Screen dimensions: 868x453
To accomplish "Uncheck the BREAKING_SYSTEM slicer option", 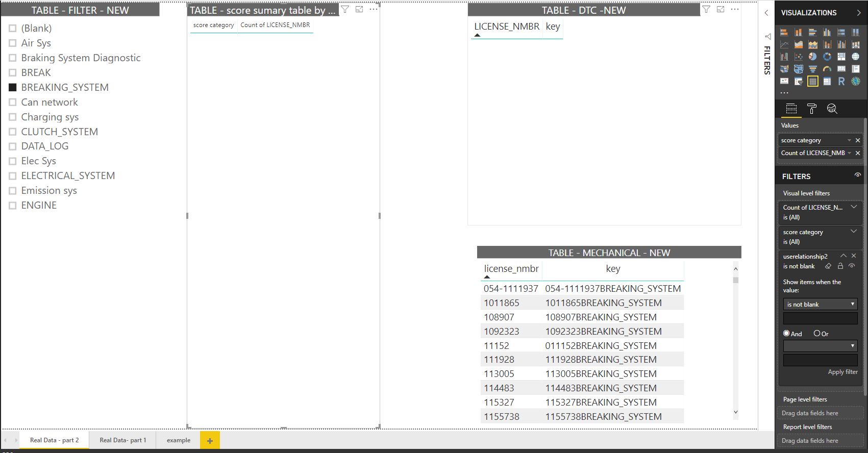I will [13, 87].
